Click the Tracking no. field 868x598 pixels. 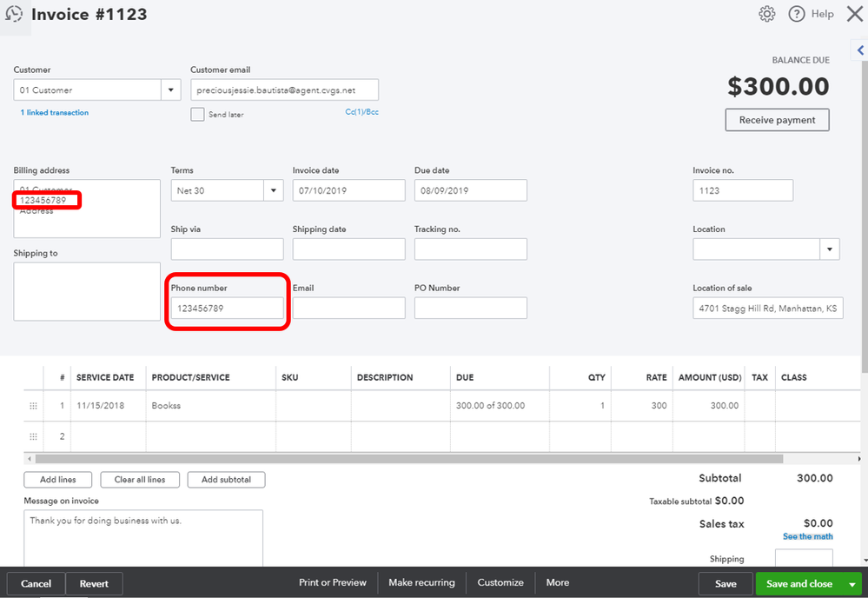(x=471, y=249)
